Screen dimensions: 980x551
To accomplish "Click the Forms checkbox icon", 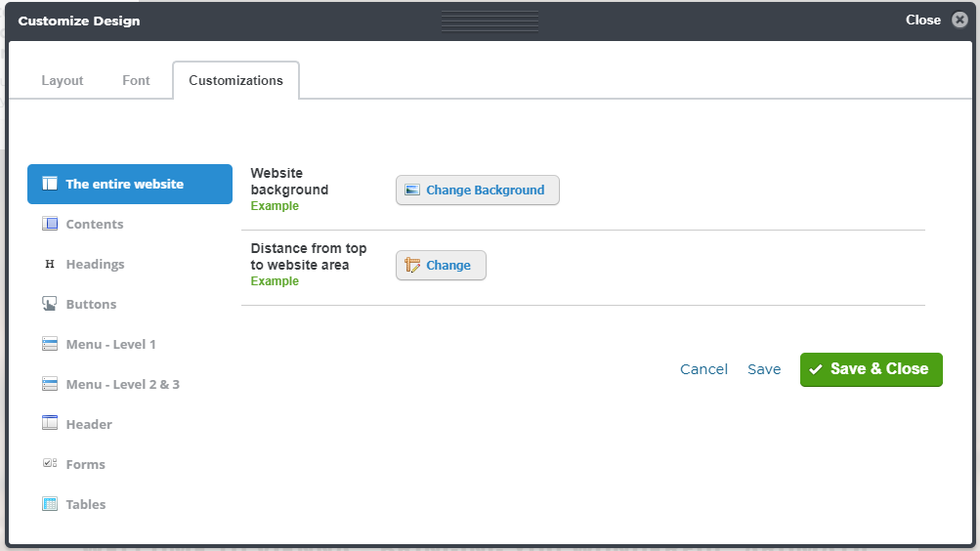I will pyautogui.click(x=50, y=463).
